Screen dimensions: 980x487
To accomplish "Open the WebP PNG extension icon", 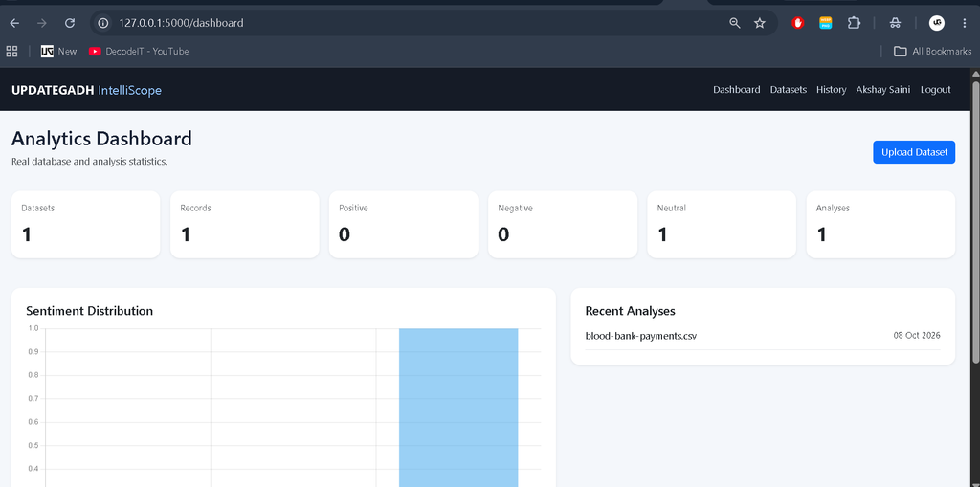I will click(826, 23).
